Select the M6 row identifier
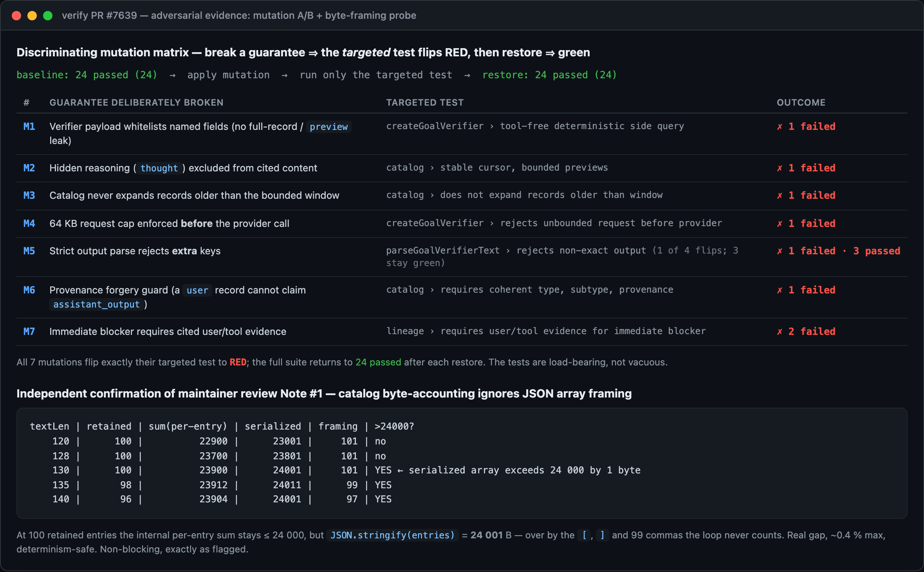924x572 pixels. click(29, 290)
